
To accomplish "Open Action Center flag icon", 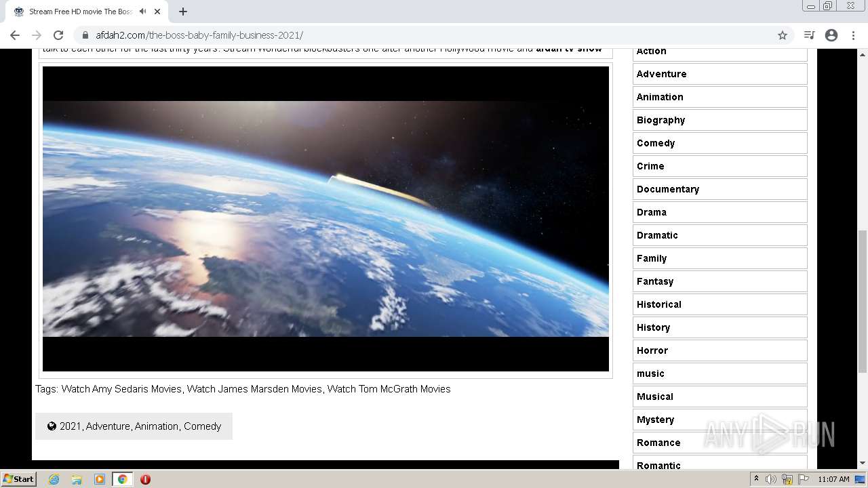I will click(x=804, y=479).
